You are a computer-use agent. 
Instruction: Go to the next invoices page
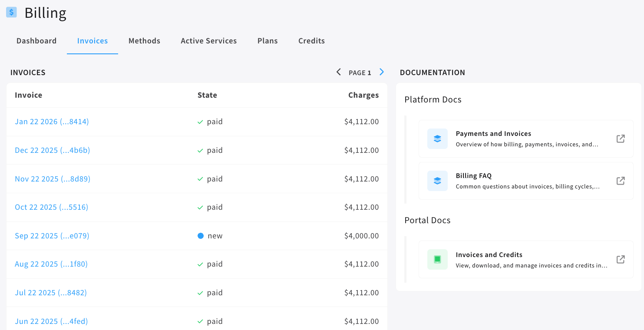point(381,72)
